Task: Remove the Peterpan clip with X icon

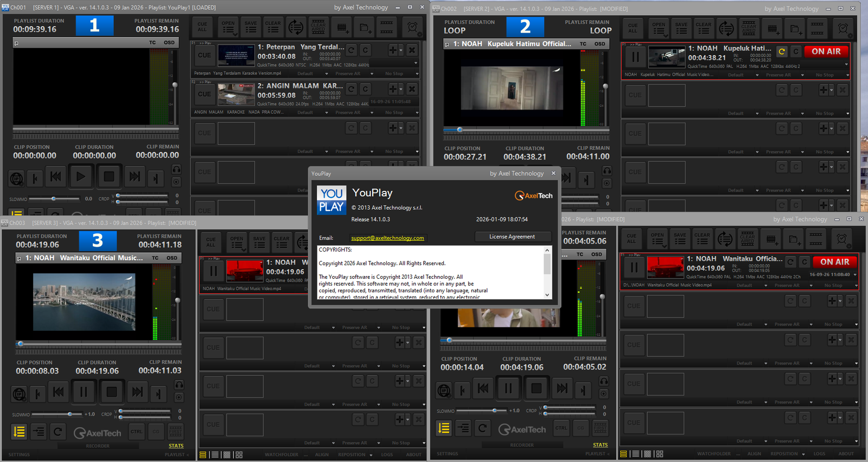Action: tap(412, 50)
